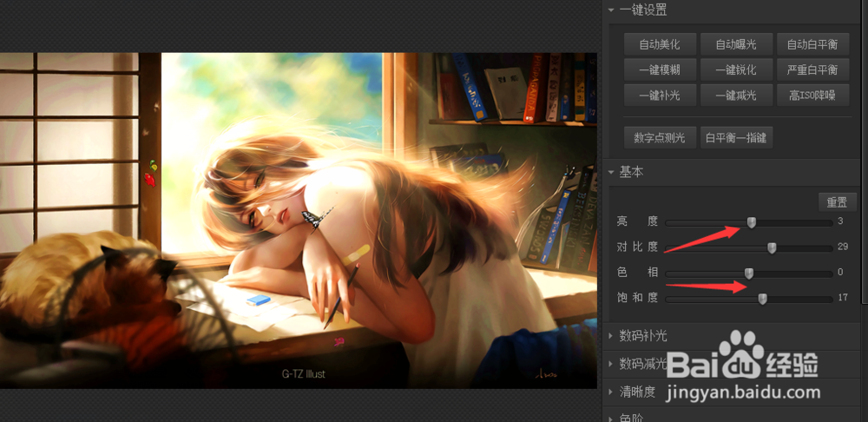
Task: Click the hue value 0
Action: click(x=840, y=273)
